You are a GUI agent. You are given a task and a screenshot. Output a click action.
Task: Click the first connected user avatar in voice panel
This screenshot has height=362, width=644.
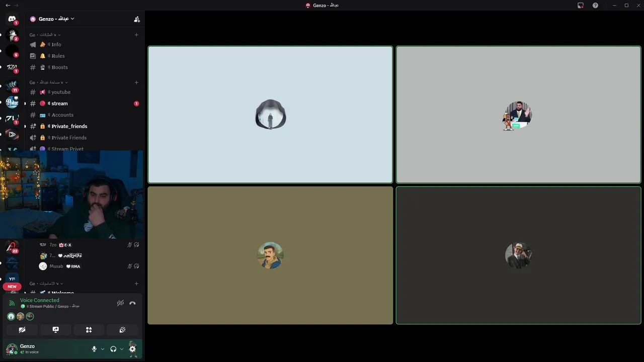11,316
